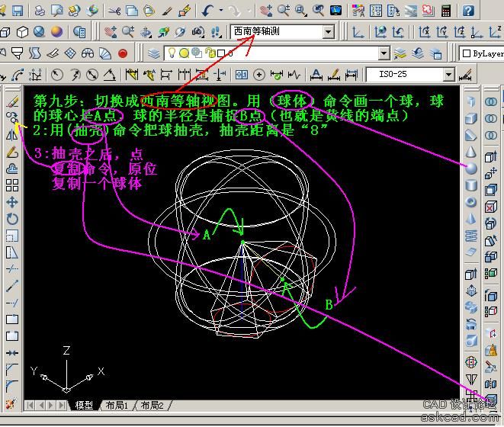Switch to the 布局1 tab
Viewport: 504px width, 427px height.
[117, 405]
